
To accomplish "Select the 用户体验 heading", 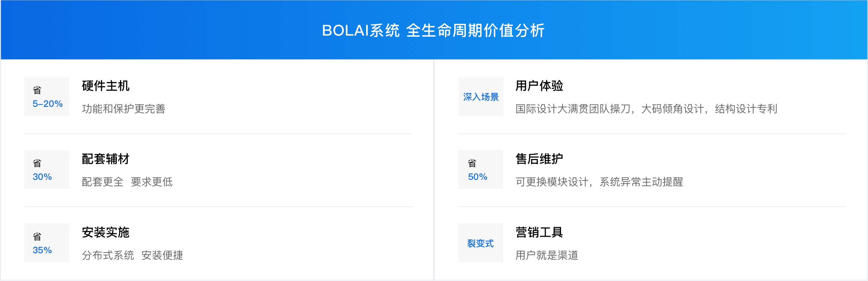I will [x=539, y=86].
